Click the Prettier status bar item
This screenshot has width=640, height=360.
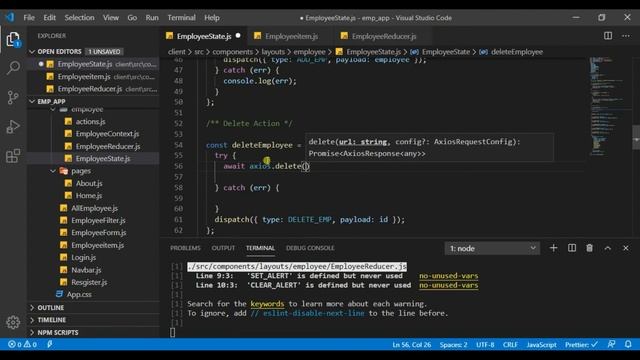tap(581, 344)
